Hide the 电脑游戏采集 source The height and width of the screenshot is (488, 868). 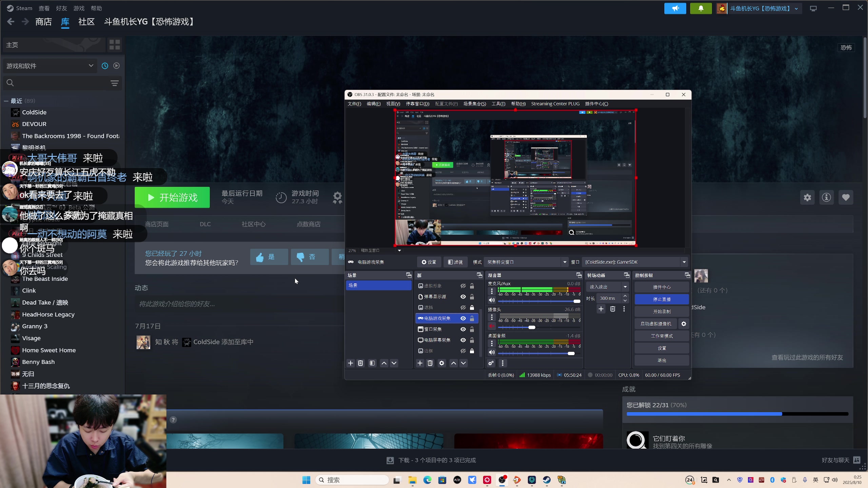(x=463, y=319)
